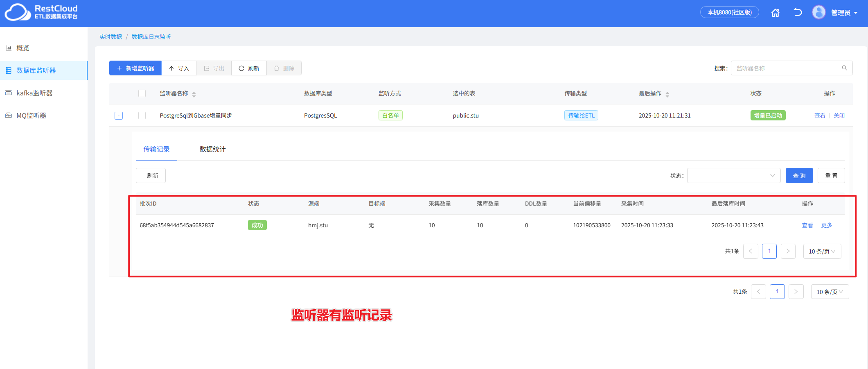This screenshot has width=868, height=369.
Task: Select all monitors via header checkbox
Action: [x=142, y=93]
